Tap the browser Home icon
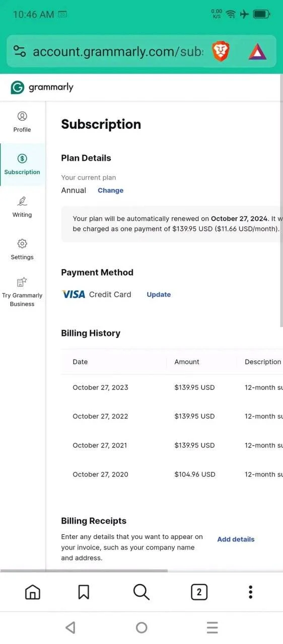This screenshot has width=283, height=644. click(33, 592)
